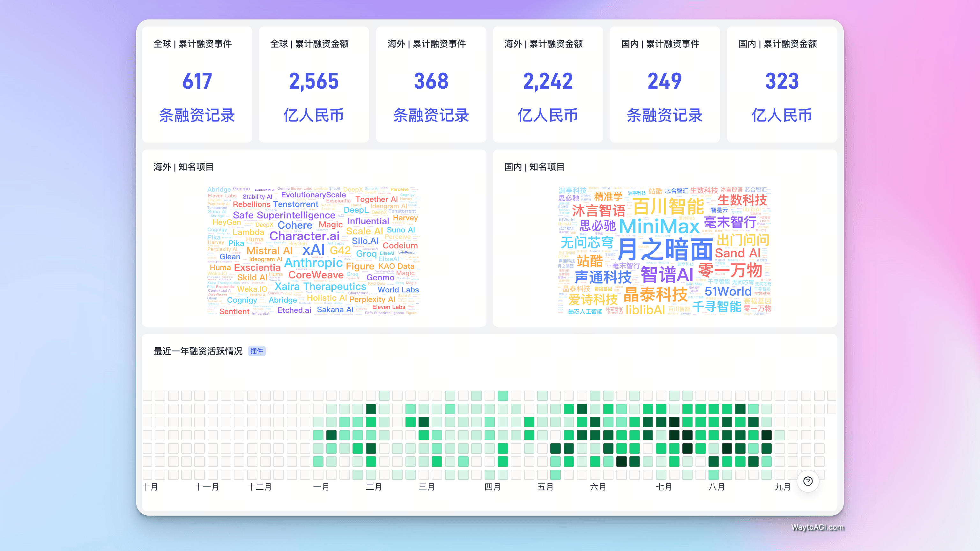Screen dimensions: 980x551
Task: Click 零一万物 in the domestic word cloud
Action: [730, 270]
